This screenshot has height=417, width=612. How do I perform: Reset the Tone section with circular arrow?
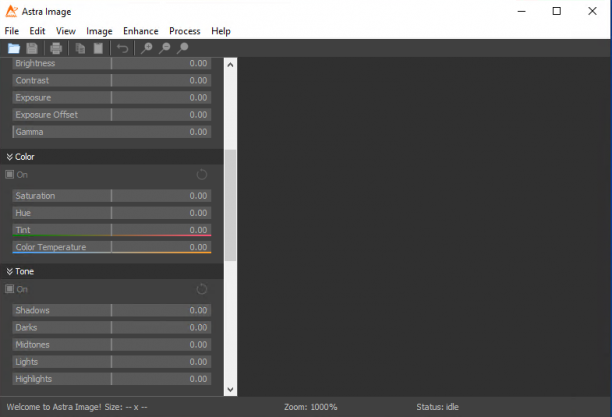(201, 289)
